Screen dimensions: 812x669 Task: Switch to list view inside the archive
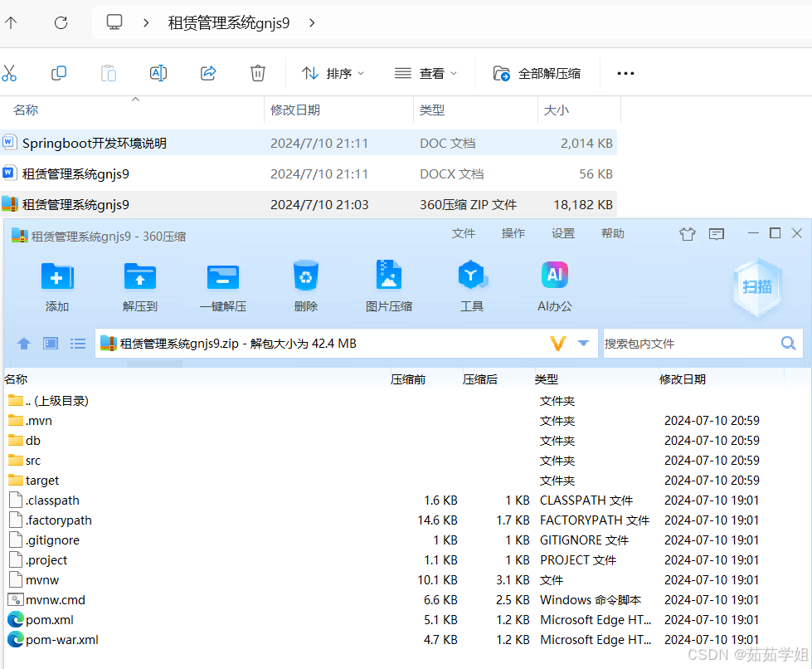pyautogui.click(x=77, y=343)
